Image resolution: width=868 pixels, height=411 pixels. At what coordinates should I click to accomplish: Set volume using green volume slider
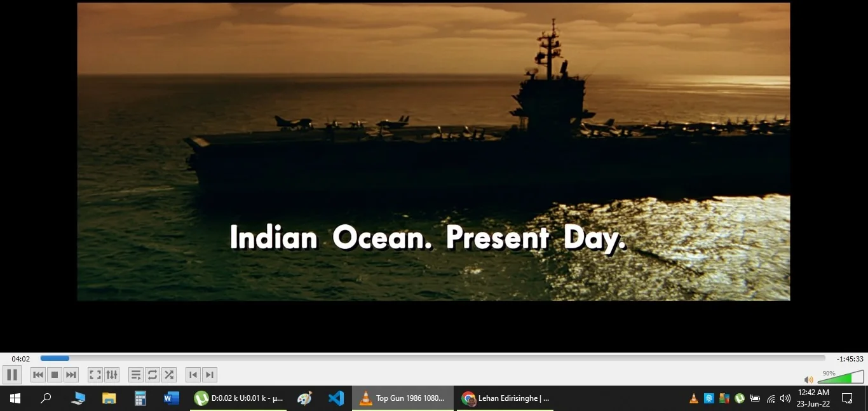pyautogui.click(x=841, y=377)
